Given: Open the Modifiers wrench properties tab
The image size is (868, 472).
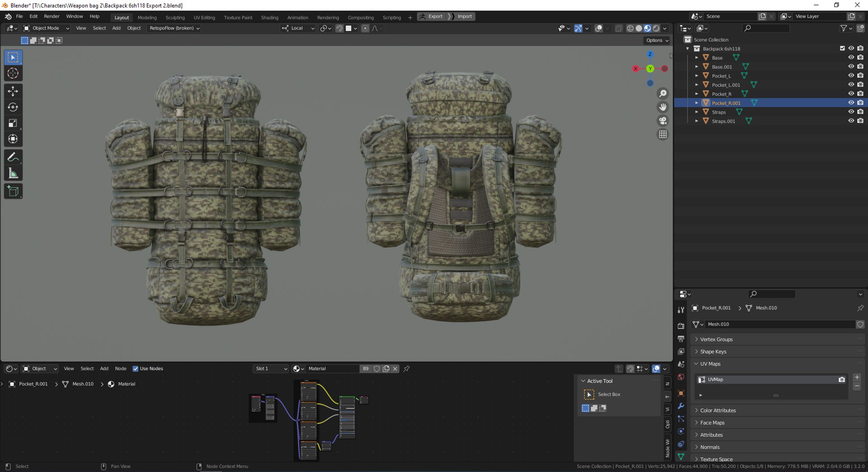Looking at the screenshot, I should [681, 406].
